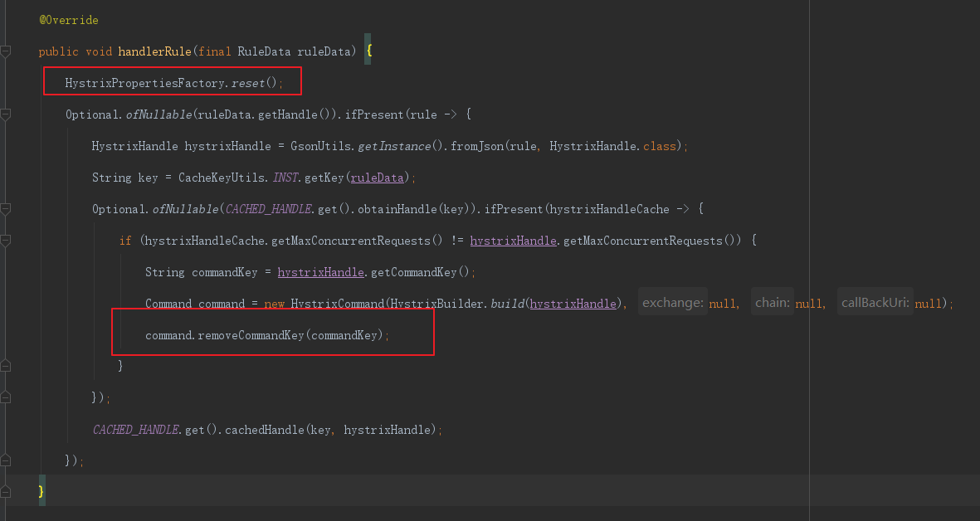Screen dimensions: 980x521
Task: Click underlined hystrixHandle before getCommandKey
Action: pos(320,272)
